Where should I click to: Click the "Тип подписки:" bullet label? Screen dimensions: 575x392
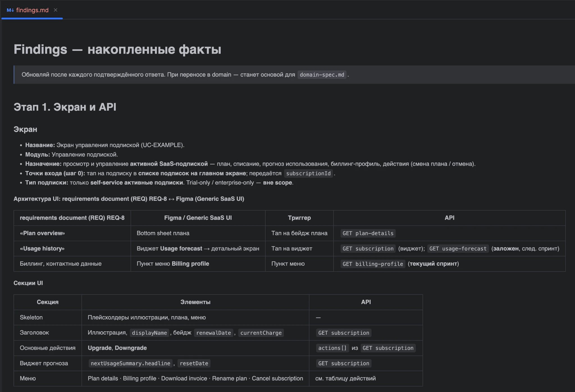click(x=47, y=183)
